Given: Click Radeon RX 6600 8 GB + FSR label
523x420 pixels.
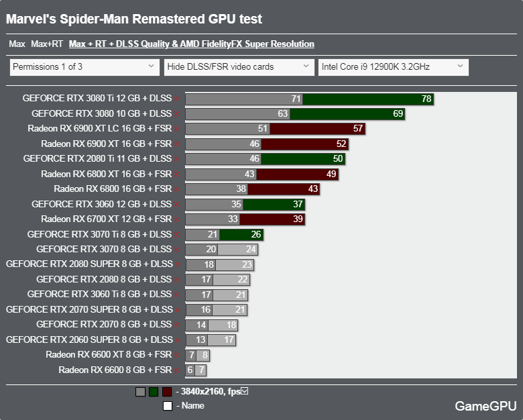Looking at the screenshot, I should coord(115,370).
